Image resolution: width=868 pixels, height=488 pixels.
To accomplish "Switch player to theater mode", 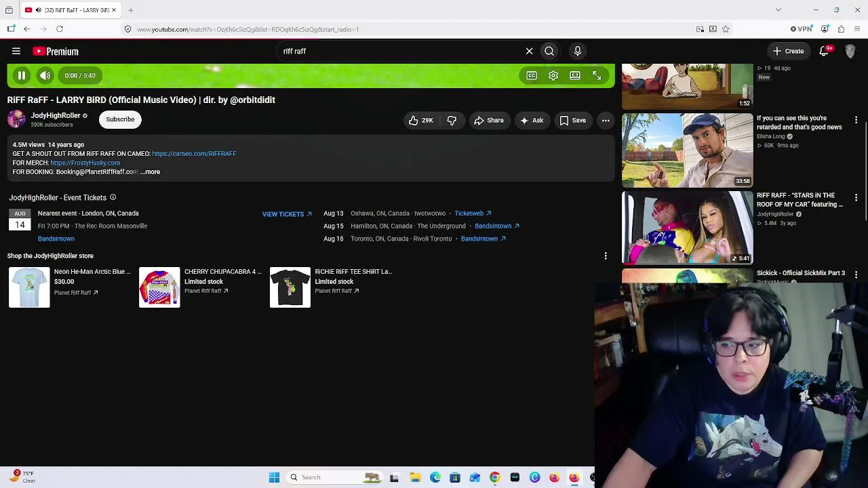I will 575,75.
